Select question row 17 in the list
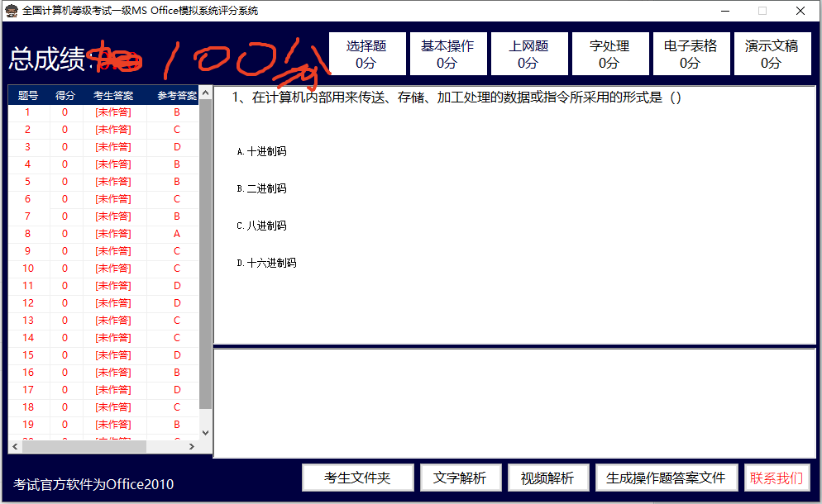Viewport: 822px width, 504px height. click(103, 389)
